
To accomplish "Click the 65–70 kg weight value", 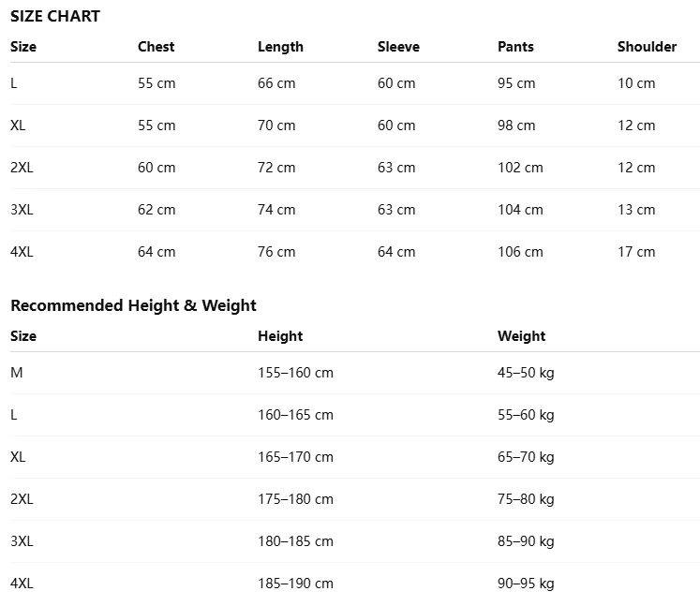I will click(x=526, y=456).
